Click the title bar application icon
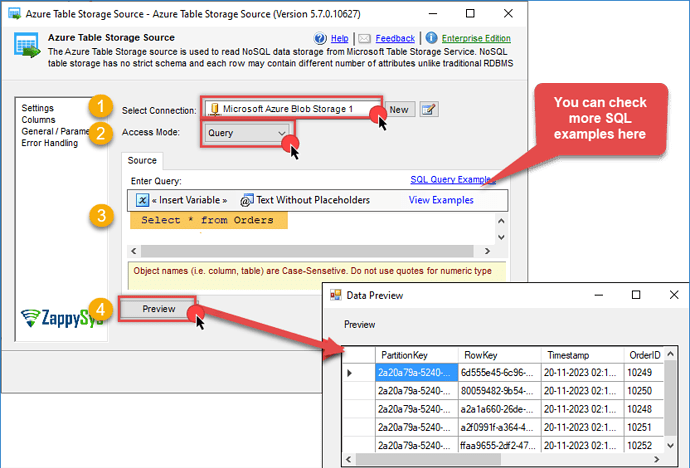Image resolution: width=690 pixels, height=468 pixels. (15, 14)
